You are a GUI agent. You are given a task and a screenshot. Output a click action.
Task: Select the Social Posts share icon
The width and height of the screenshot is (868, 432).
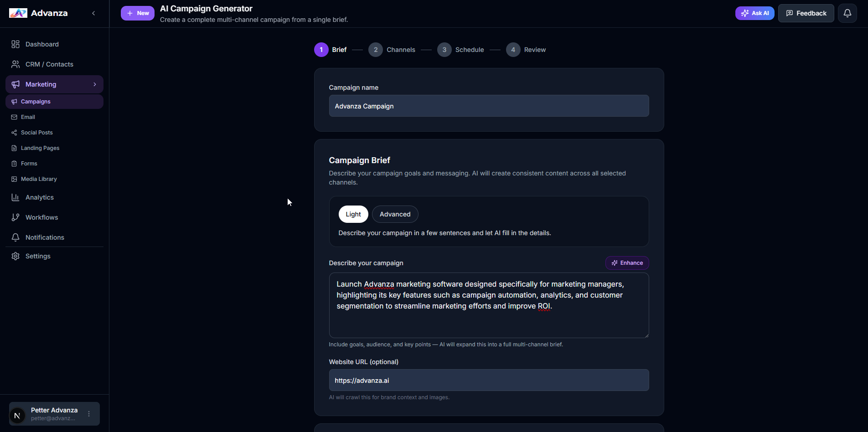tap(15, 133)
